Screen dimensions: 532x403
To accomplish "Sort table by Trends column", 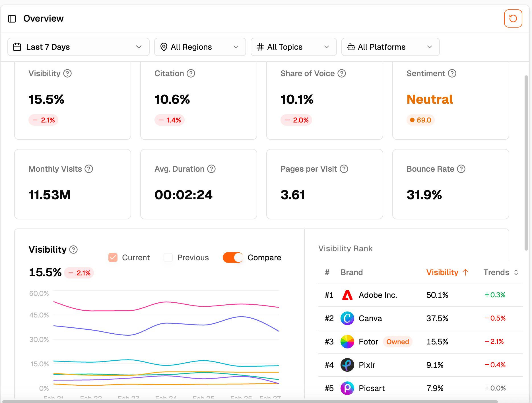I will pos(501,272).
